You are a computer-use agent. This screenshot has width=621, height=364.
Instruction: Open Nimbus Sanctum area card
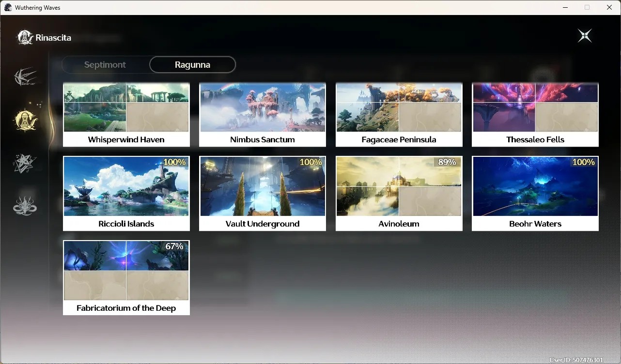tap(263, 115)
